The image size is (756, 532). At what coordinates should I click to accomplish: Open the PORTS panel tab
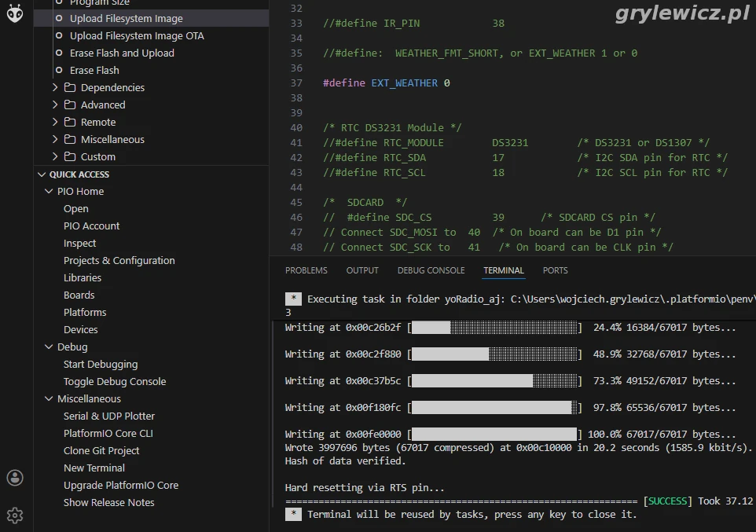click(555, 270)
